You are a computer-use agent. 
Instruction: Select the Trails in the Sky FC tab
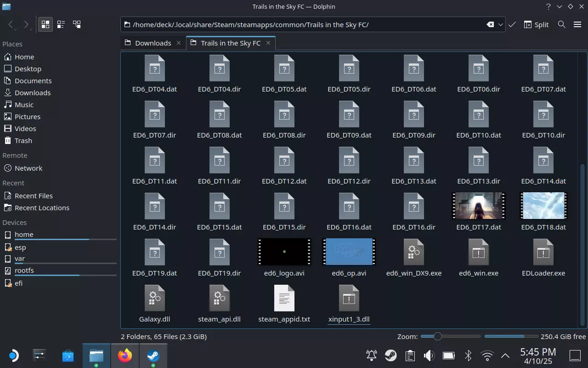click(231, 43)
